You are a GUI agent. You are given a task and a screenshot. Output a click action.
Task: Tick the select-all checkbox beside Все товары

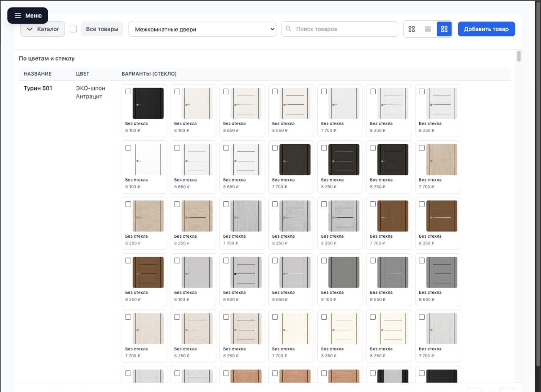[73, 29]
